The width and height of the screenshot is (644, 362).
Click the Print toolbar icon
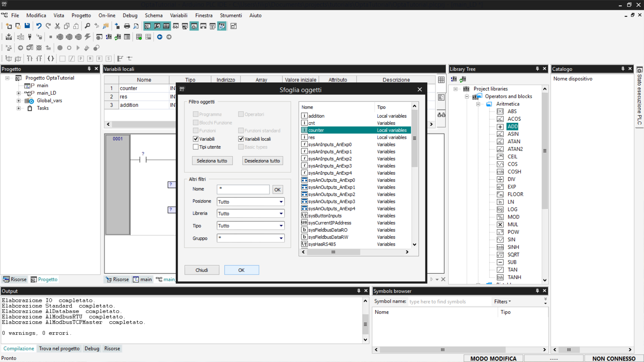tap(127, 26)
